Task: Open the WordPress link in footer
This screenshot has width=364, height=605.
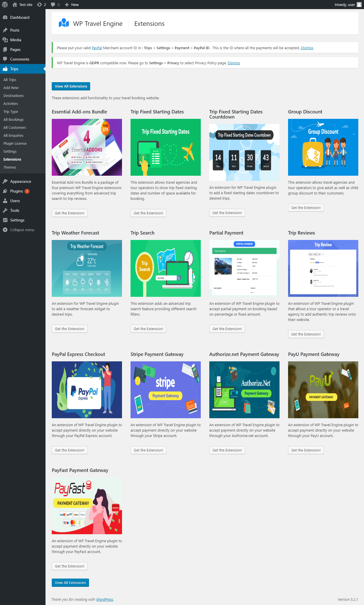Action: pyautogui.click(x=104, y=599)
